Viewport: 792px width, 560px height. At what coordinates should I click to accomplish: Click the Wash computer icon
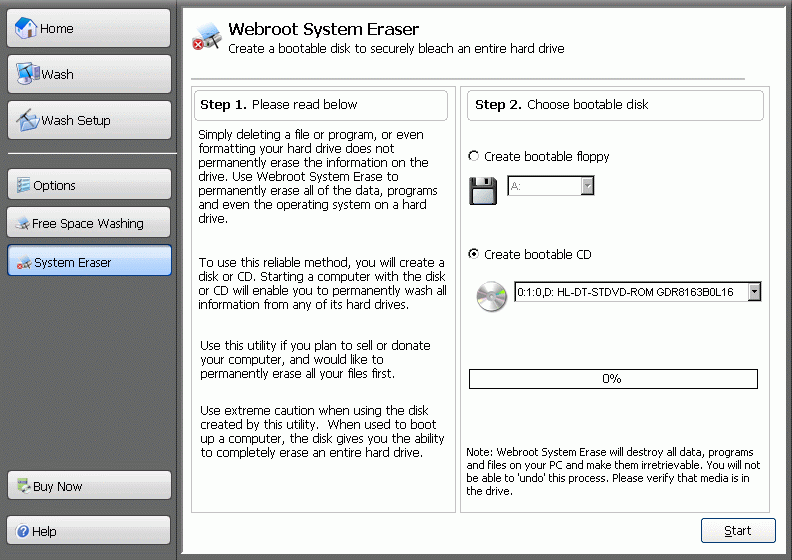pyautogui.click(x=28, y=74)
